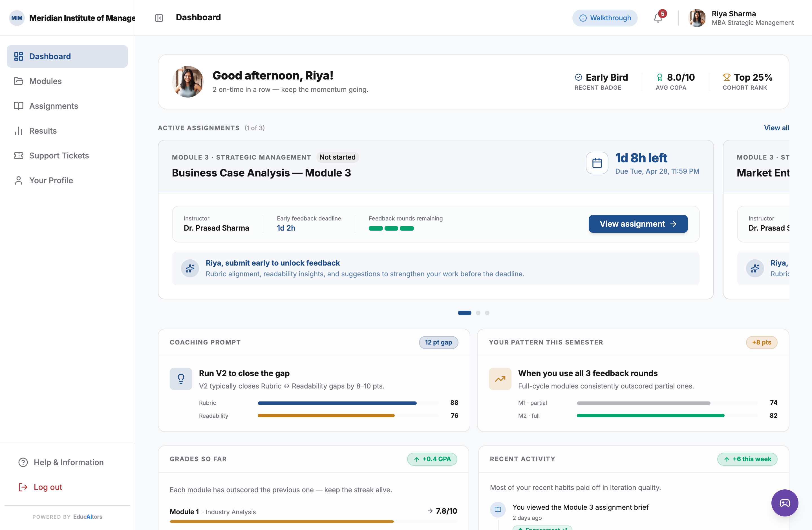Click Due Tue, Apr 28, 11:59 PM text
812x530 pixels.
(657, 171)
